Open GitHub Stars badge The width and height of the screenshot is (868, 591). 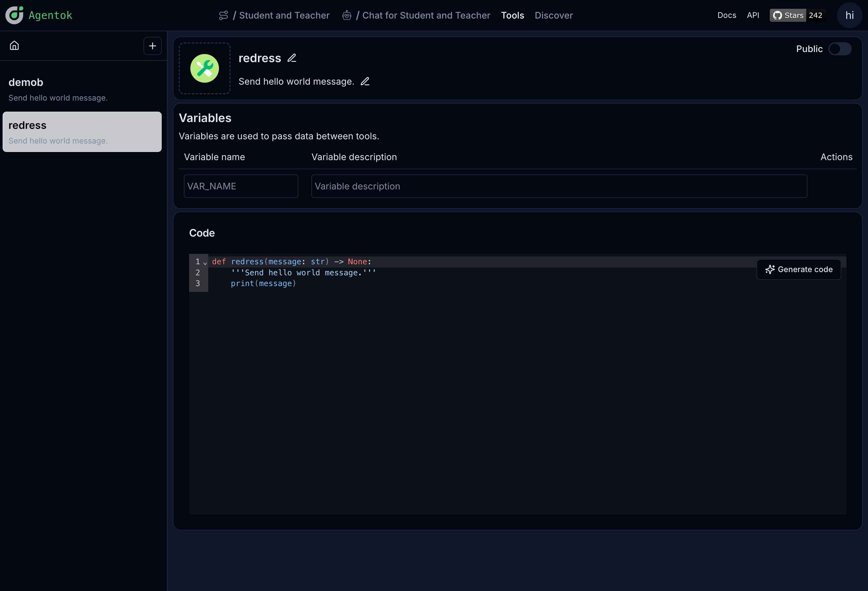(797, 15)
